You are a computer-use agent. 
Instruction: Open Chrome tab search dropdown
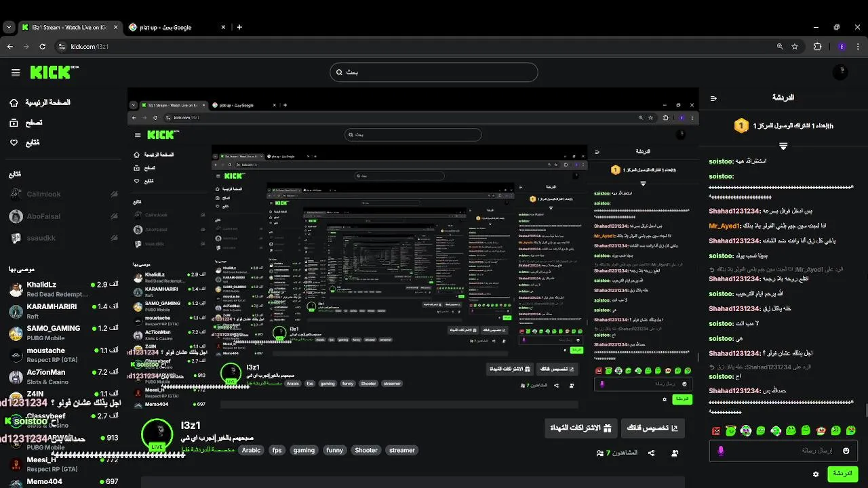pyautogui.click(x=8, y=27)
